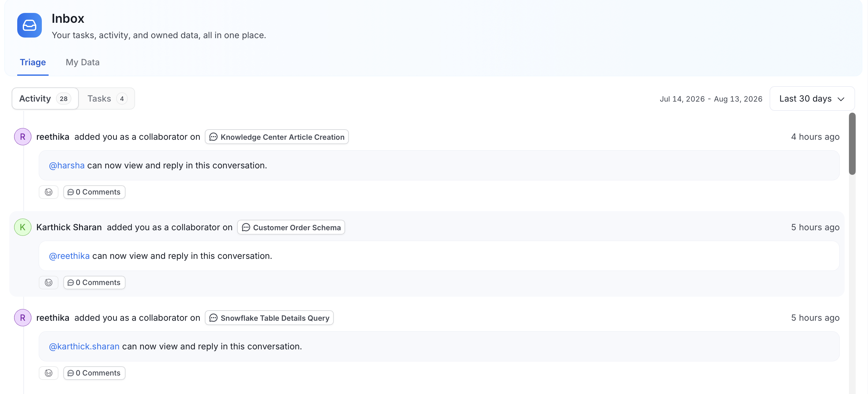Click reethika's avatar on Snowflake row
This screenshot has width=868, height=394.
click(22, 317)
